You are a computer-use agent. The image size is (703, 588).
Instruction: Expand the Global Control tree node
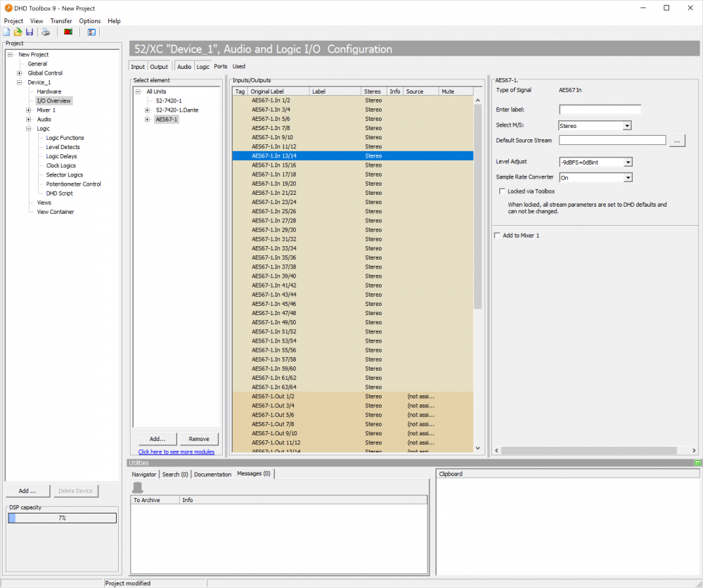19,73
